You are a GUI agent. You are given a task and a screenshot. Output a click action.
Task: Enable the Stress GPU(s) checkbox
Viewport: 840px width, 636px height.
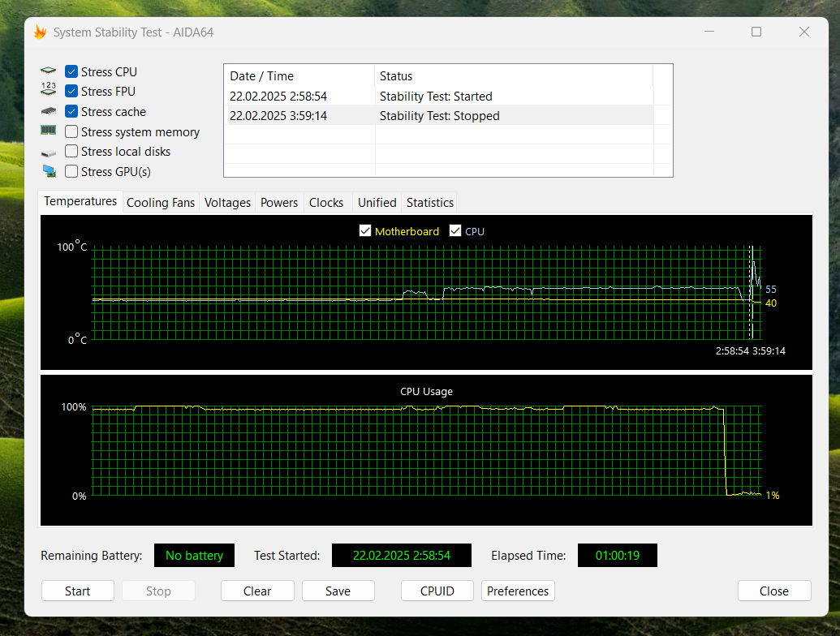click(x=71, y=171)
